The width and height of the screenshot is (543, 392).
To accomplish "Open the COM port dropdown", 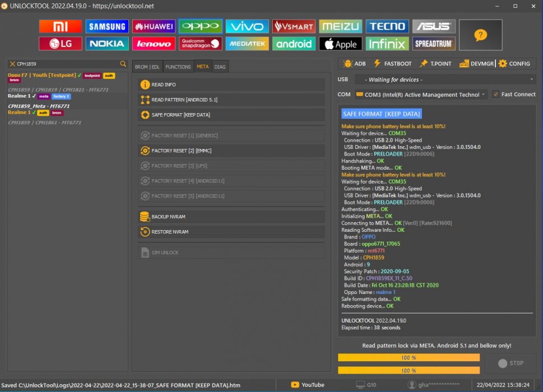I will tap(421, 95).
